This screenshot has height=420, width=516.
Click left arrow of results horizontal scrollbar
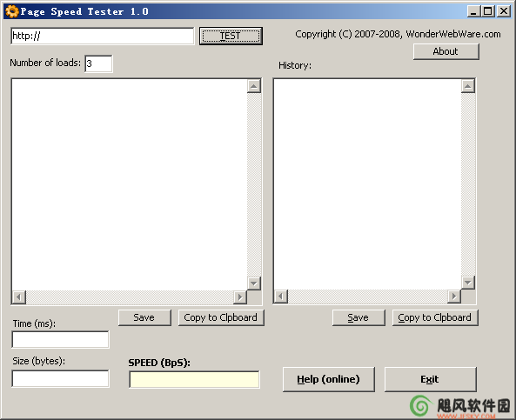click(x=19, y=297)
